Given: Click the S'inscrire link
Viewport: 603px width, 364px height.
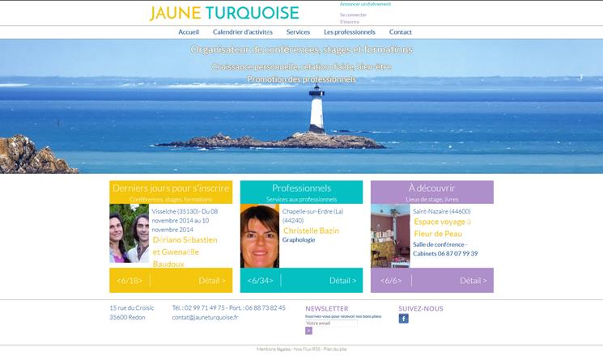Looking at the screenshot, I should [x=349, y=22].
